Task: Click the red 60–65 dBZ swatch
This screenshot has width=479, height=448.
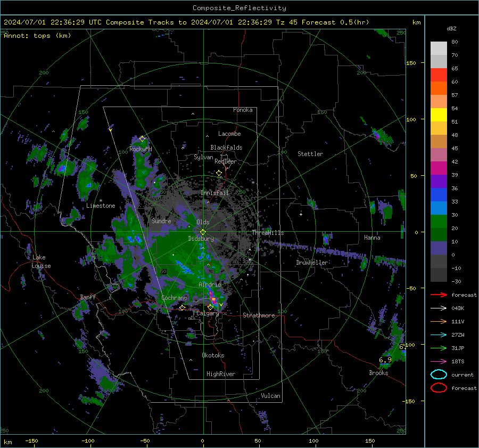Action: (439, 75)
